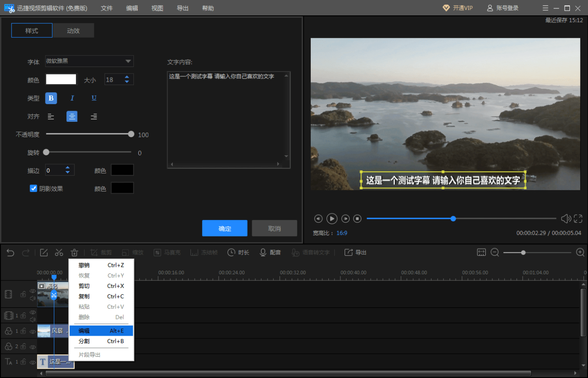Click the 时长 duration clock tool
The height and width of the screenshot is (378, 588).
click(x=238, y=252)
